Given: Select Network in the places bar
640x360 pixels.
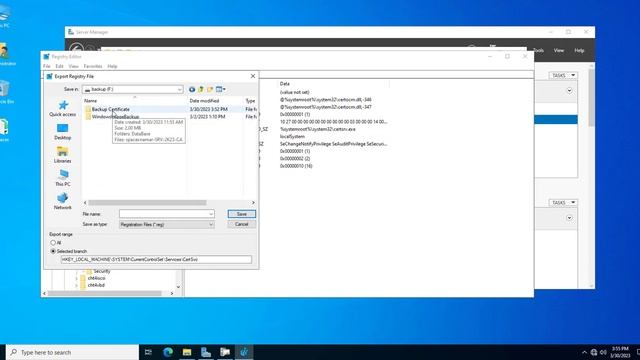Looking at the screenshot, I should (62, 202).
